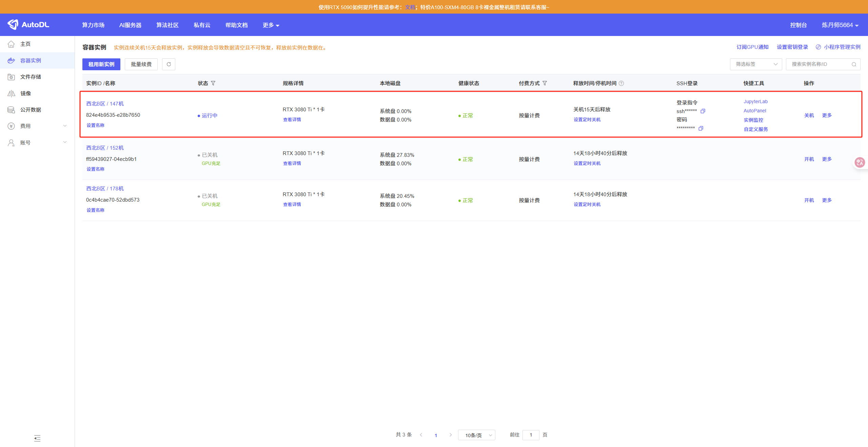The width and height of the screenshot is (868, 447).
Task: Open JupyterLab for the running instance
Action: pyautogui.click(x=755, y=101)
